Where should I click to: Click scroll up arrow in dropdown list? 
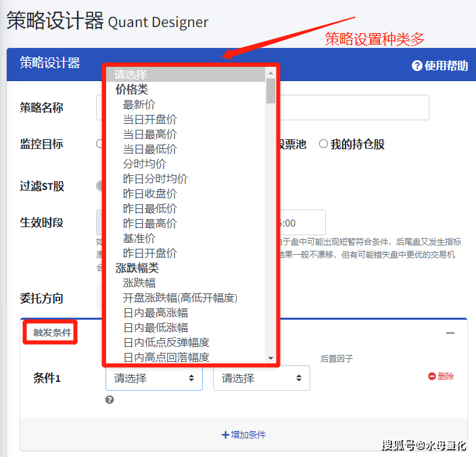tap(270, 73)
